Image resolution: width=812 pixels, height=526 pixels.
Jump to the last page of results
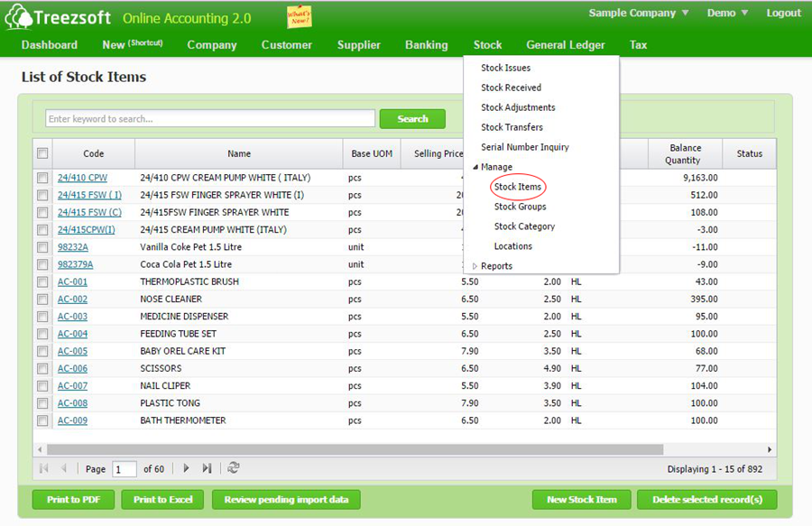pyautogui.click(x=207, y=468)
